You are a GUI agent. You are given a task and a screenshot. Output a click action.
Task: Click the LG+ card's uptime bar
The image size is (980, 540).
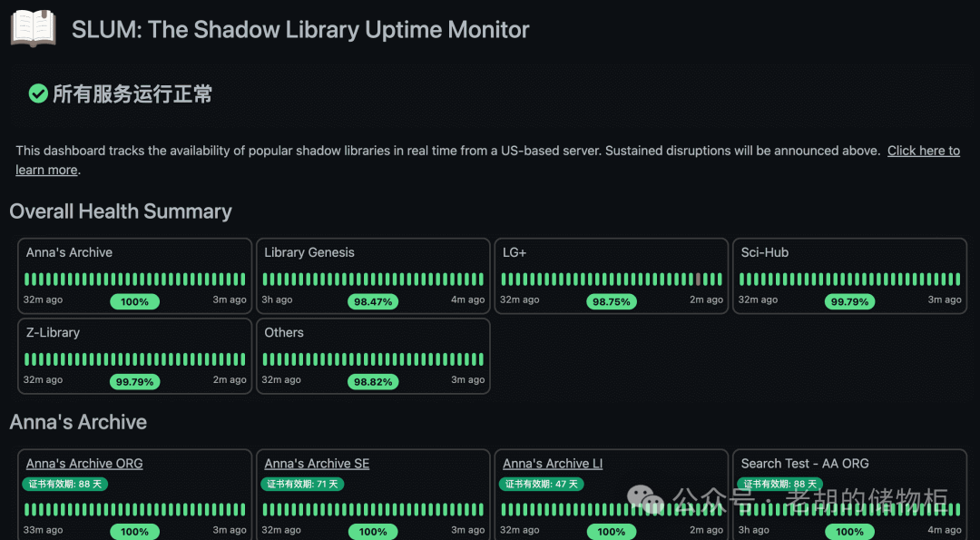click(612, 280)
